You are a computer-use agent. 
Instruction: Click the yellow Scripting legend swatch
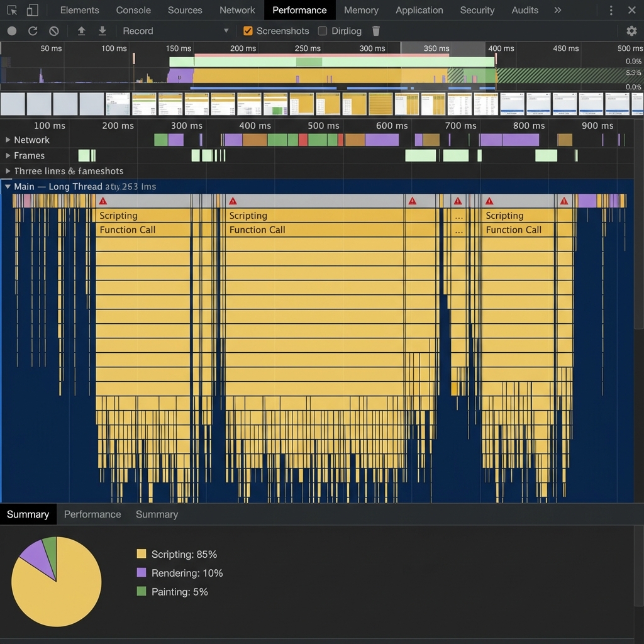[142, 554]
